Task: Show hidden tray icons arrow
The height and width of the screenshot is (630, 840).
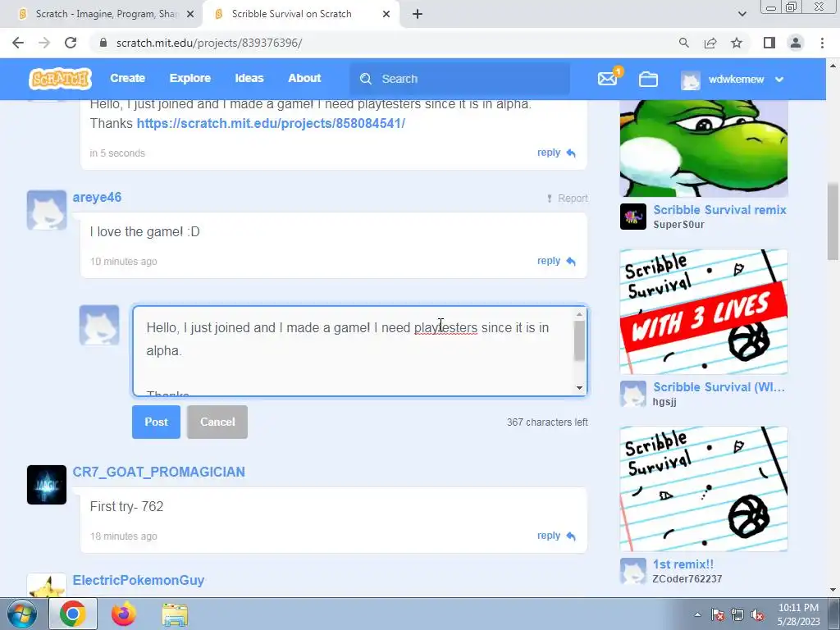Action: point(697,614)
